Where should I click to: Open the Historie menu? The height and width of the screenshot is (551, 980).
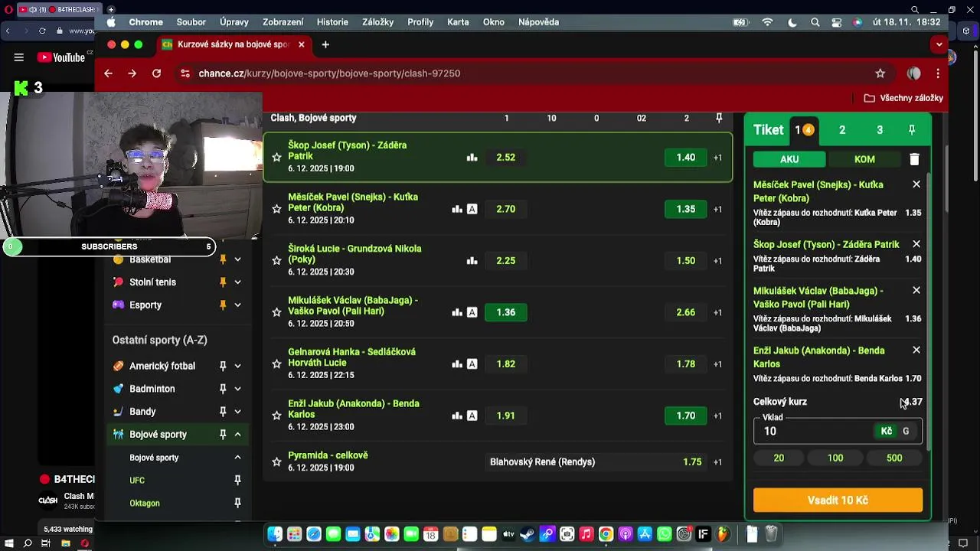pyautogui.click(x=332, y=22)
